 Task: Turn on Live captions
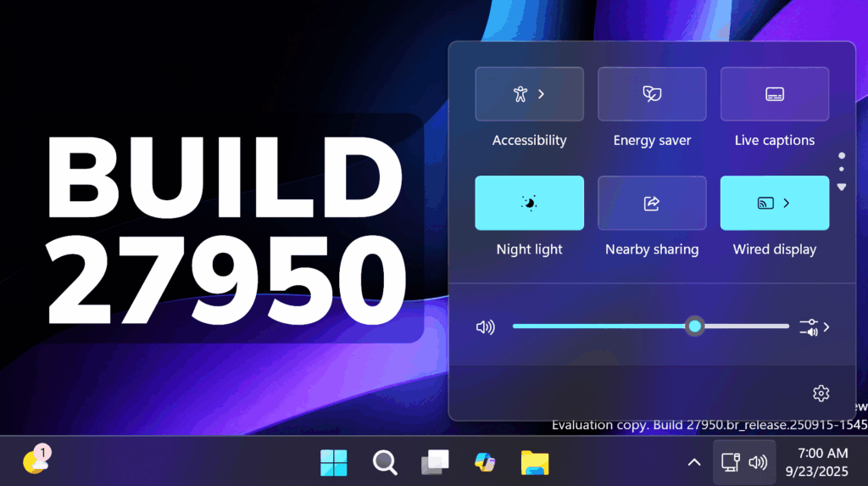pos(774,94)
